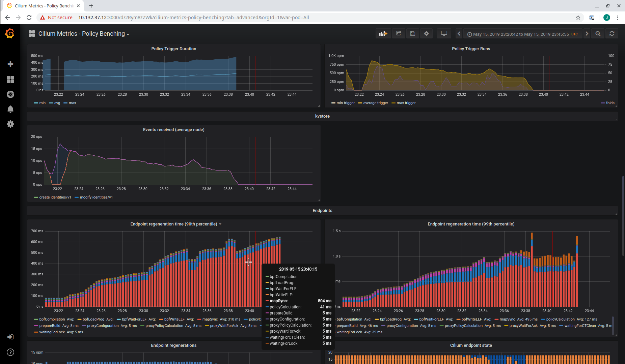The image size is (625, 364).
Task: Open Configuration gear in sidebar
Action: click(10, 124)
